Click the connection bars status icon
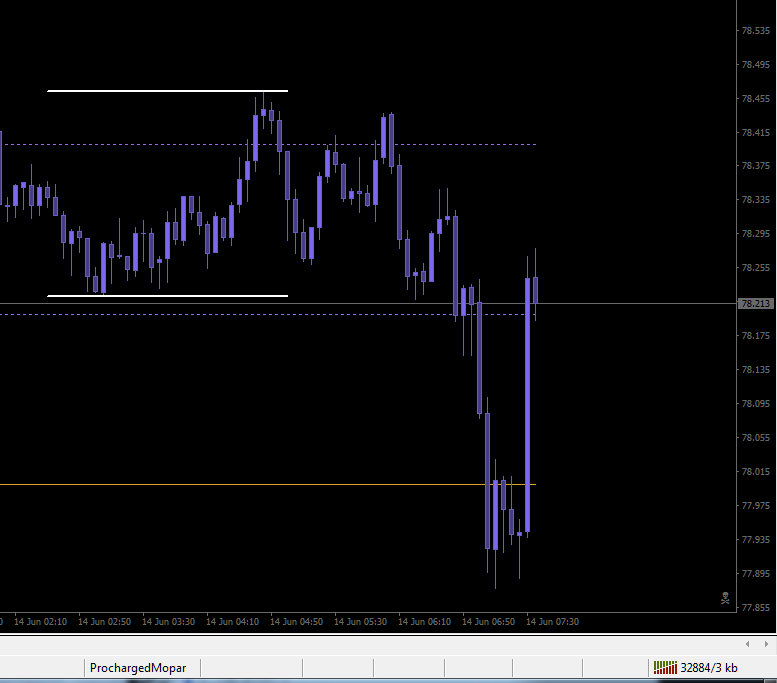The width and height of the screenshot is (777, 683). (x=665, y=668)
